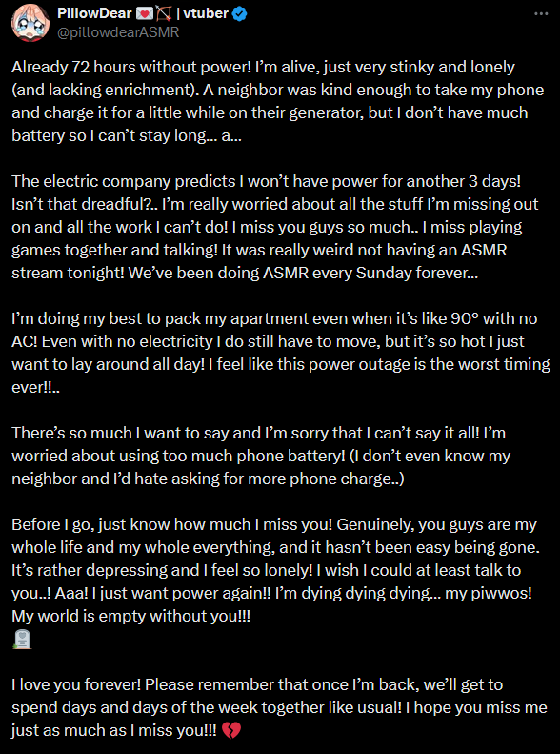Select the line mentioning "another 3 days"
Screen dimensions: 560x754
[x=267, y=181]
